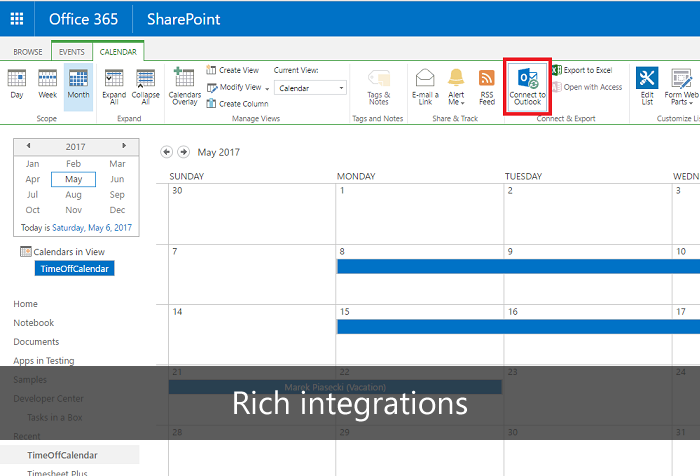The image size is (700, 476).
Task: Select Sep in the year picker
Action: click(117, 195)
